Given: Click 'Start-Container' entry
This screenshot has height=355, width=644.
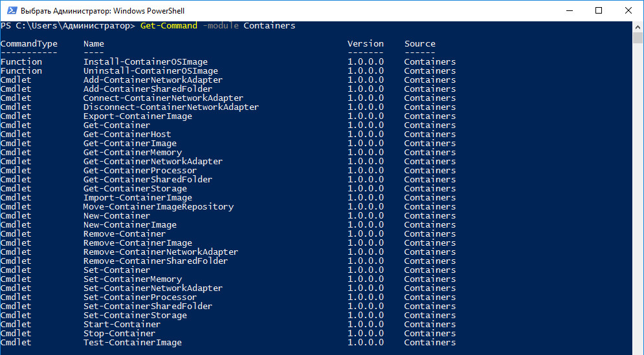Looking at the screenshot, I should [122, 324].
